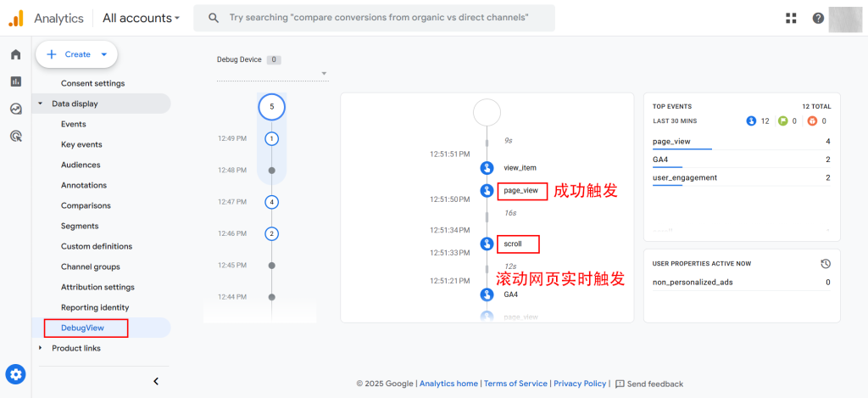Open user properties history clock icon
The width and height of the screenshot is (868, 398).
tap(826, 264)
